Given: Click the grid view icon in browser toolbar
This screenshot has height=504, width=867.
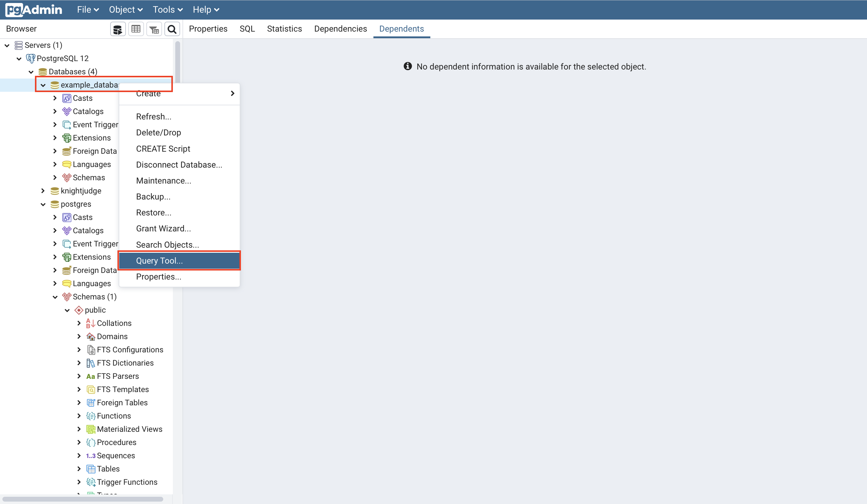Looking at the screenshot, I should (136, 29).
